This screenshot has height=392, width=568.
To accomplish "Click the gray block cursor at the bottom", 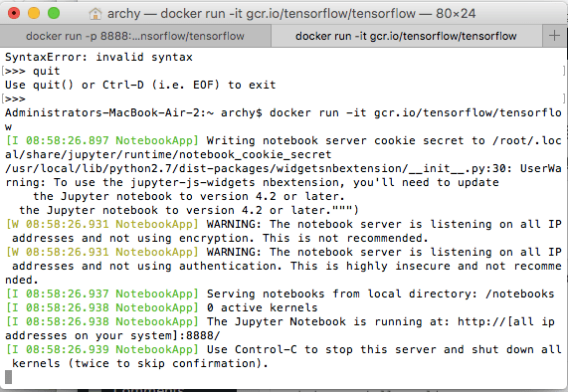I will (x=8, y=377).
